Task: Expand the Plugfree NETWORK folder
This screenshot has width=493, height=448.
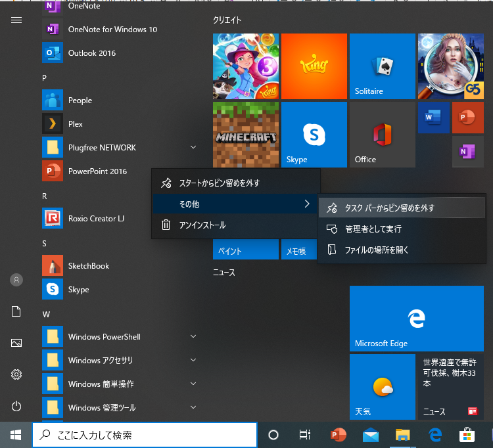Action: tap(193, 147)
